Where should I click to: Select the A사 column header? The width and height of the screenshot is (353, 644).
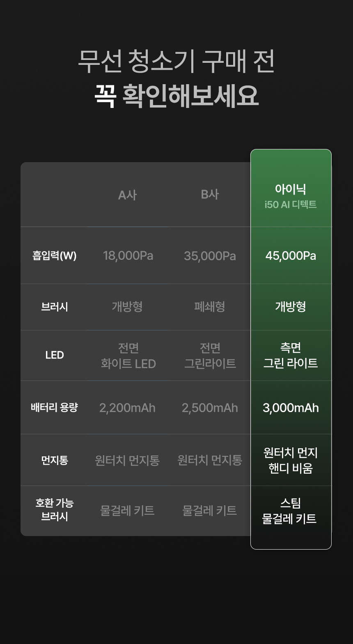point(127,195)
